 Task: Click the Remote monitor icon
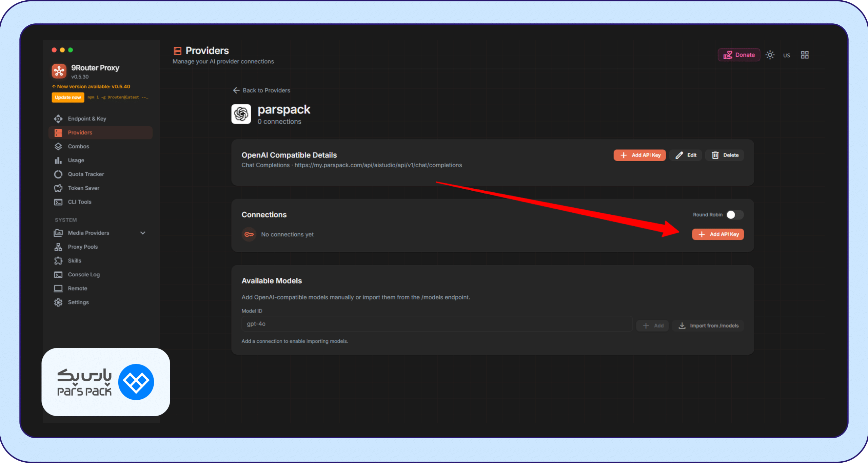click(x=58, y=289)
